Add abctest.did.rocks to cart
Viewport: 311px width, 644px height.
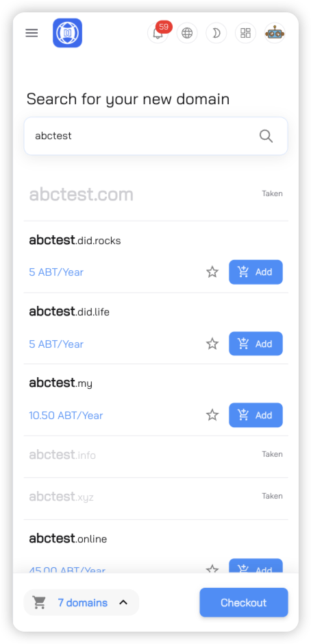click(x=256, y=272)
